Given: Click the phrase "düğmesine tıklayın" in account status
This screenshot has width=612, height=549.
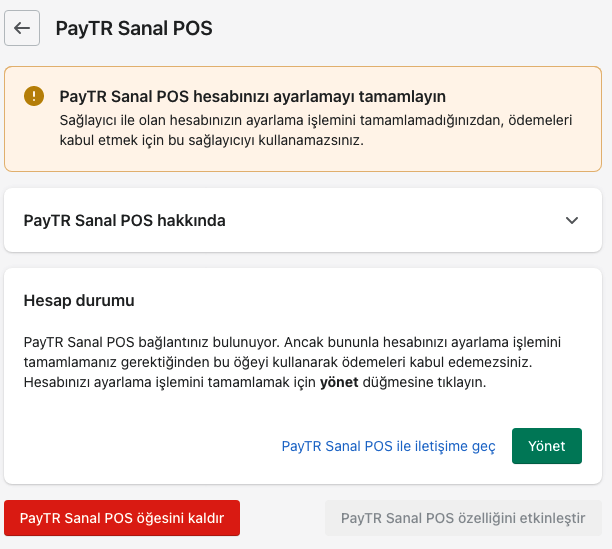Looking at the screenshot, I should (424, 382).
